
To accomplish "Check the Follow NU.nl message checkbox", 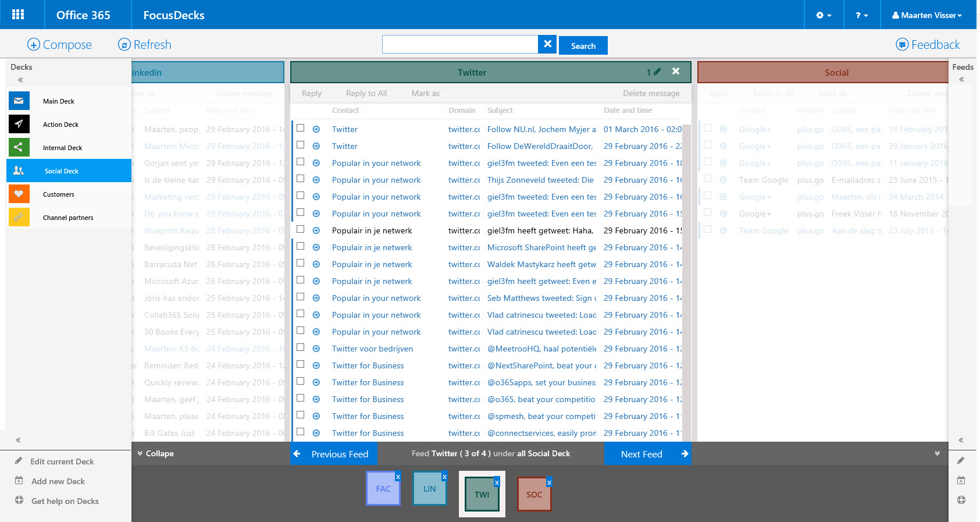I will 301,128.
